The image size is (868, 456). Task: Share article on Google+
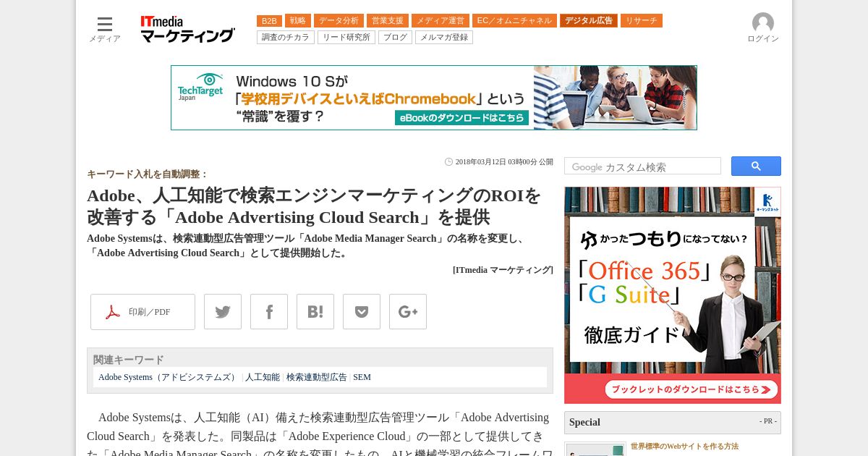coord(408,312)
